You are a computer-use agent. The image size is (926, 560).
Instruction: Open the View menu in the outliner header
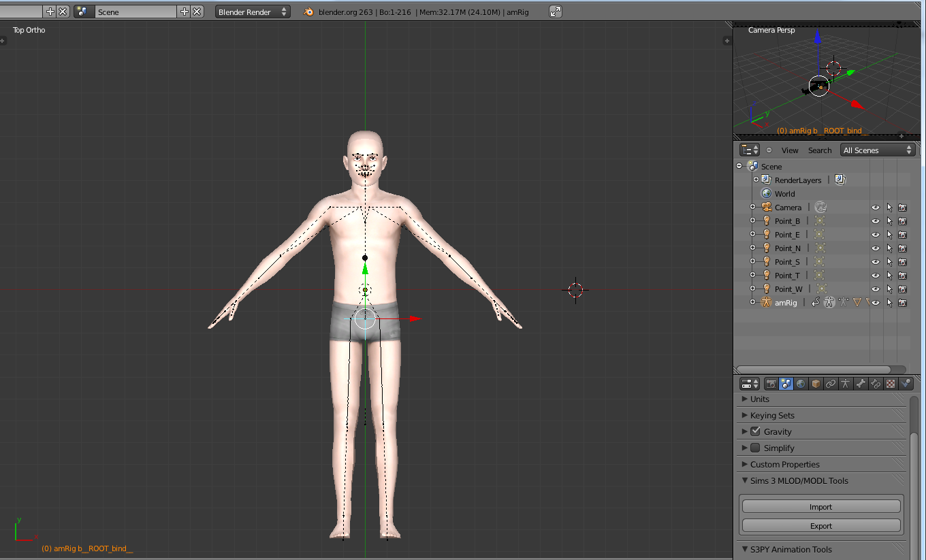[x=789, y=150]
